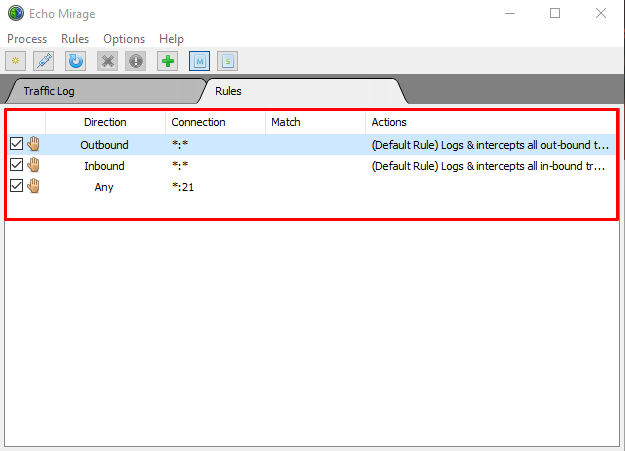Open the Help menu

click(x=171, y=39)
